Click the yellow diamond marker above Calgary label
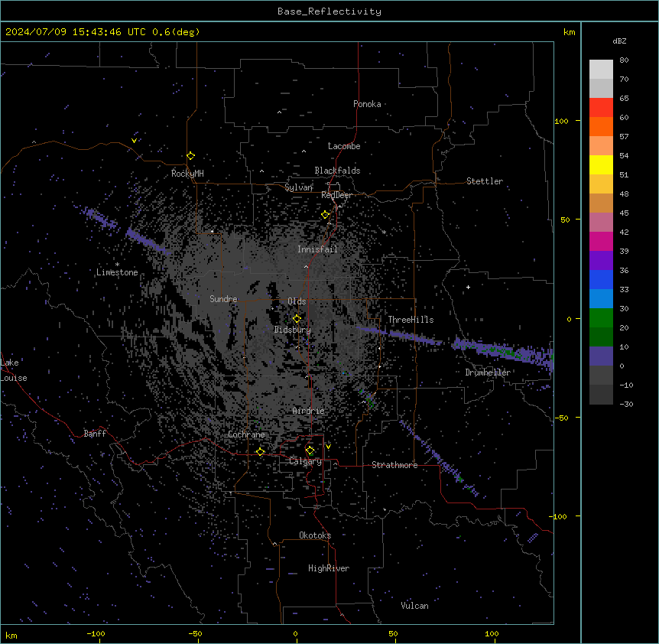This screenshot has width=659, height=644. pyautogui.click(x=310, y=450)
